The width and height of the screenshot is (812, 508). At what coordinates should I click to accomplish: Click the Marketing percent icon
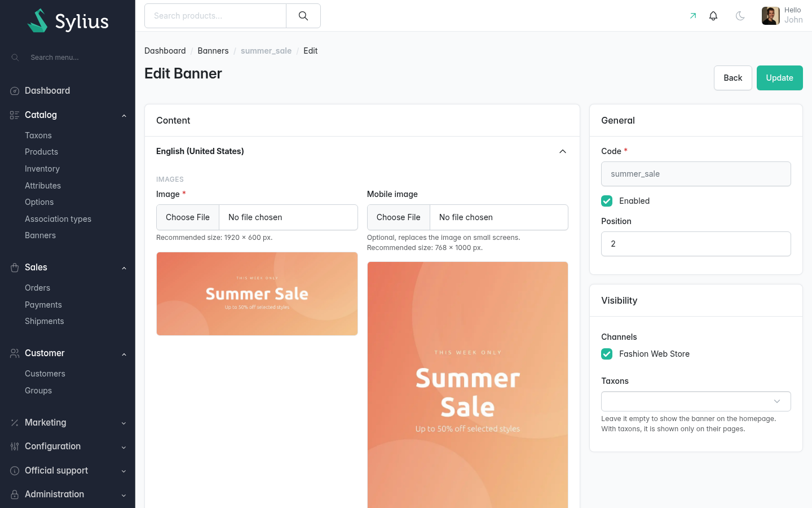pos(15,423)
